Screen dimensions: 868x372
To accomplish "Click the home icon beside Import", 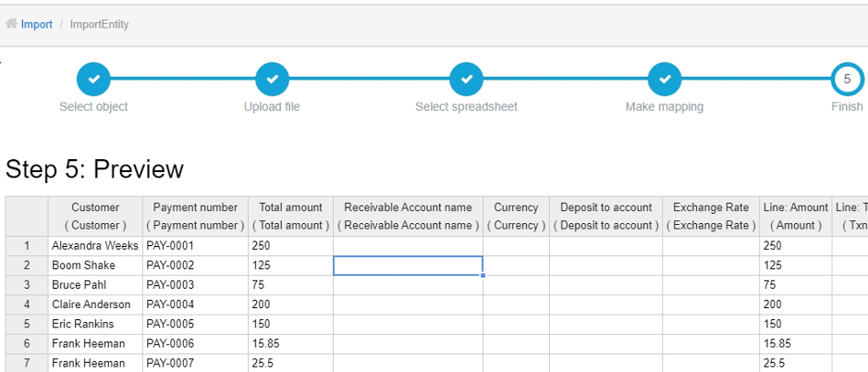I will [11, 24].
